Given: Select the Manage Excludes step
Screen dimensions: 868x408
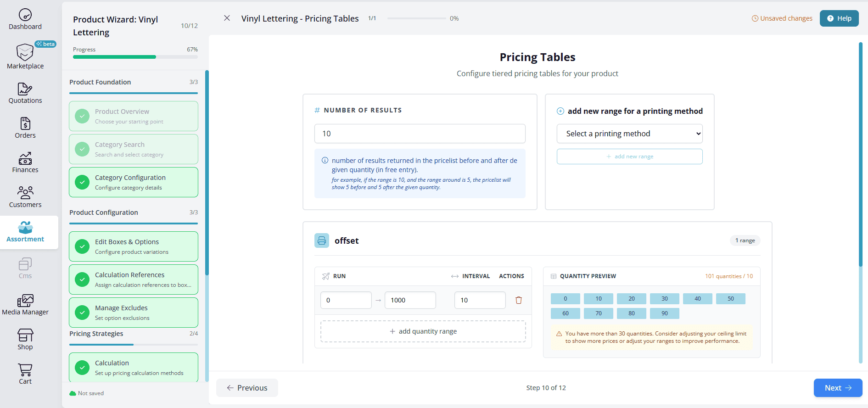Looking at the screenshot, I should 134,313.
